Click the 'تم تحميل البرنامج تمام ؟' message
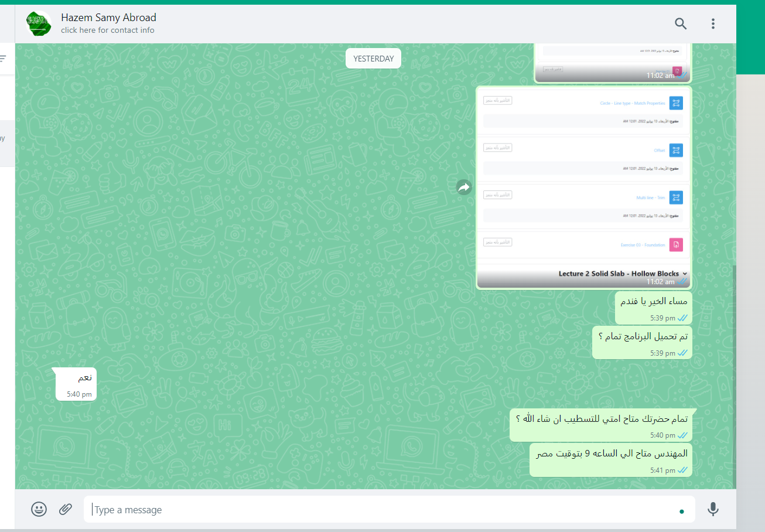The width and height of the screenshot is (765, 532). [x=643, y=342]
